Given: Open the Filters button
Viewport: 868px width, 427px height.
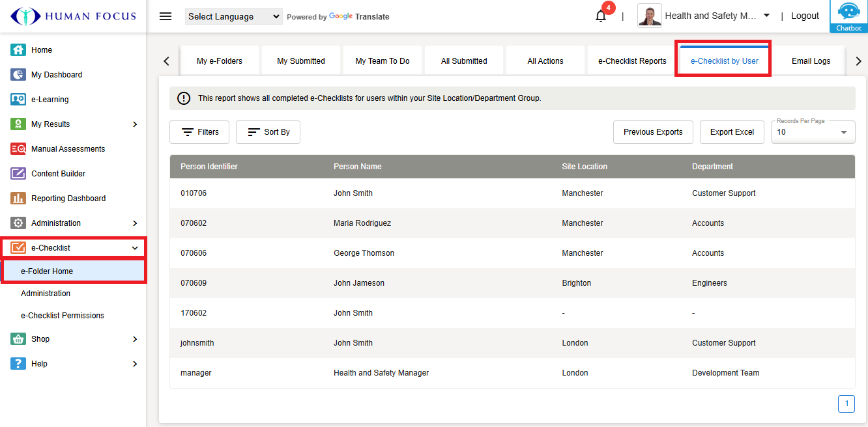Looking at the screenshot, I should coord(199,132).
